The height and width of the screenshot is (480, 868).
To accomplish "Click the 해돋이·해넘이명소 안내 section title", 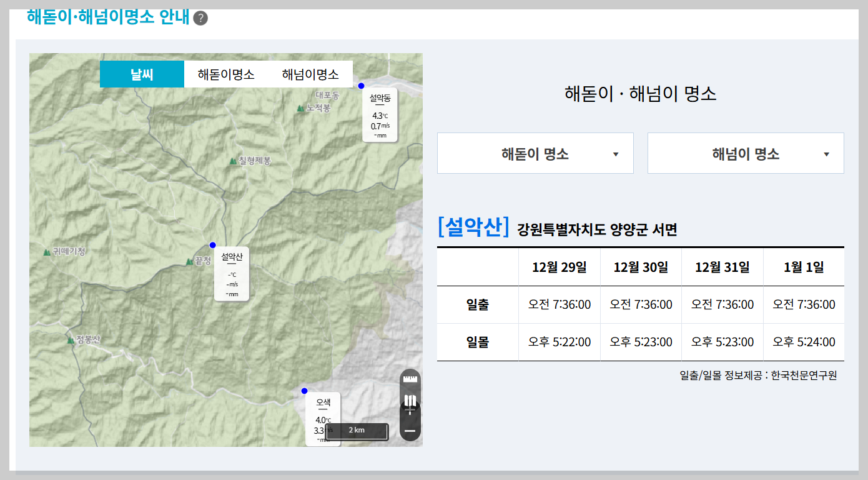I will [108, 17].
